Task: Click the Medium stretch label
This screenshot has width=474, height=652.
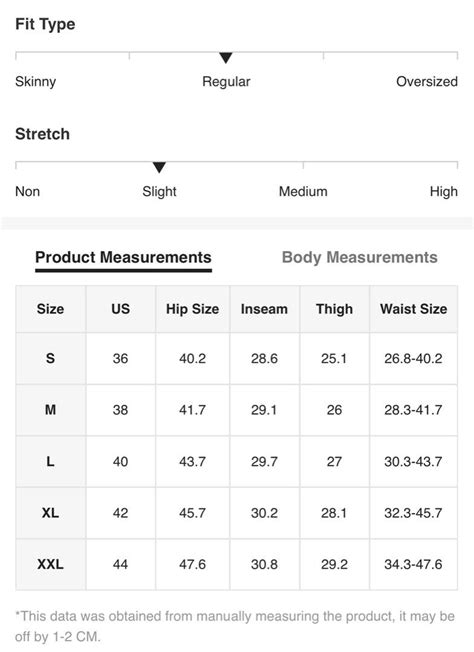Action: [303, 192]
